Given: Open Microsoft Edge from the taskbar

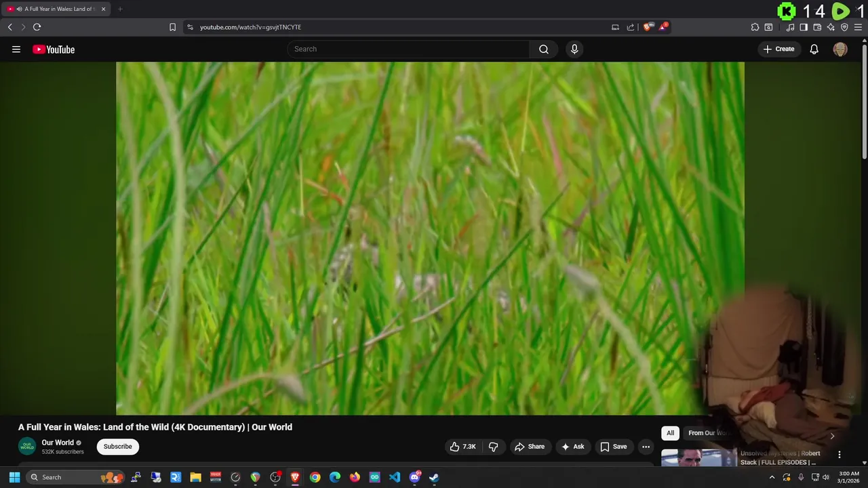Looking at the screenshot, I should (334, 477).
